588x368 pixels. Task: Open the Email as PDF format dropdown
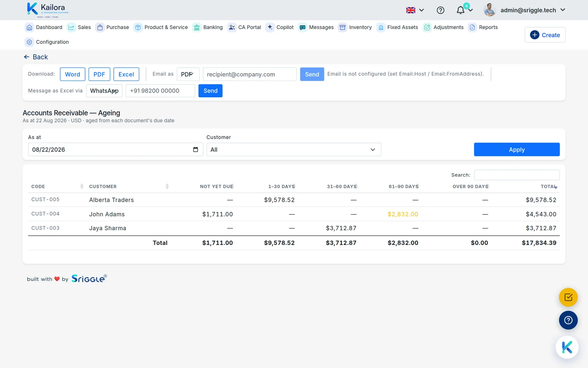(x=188, y=74)
